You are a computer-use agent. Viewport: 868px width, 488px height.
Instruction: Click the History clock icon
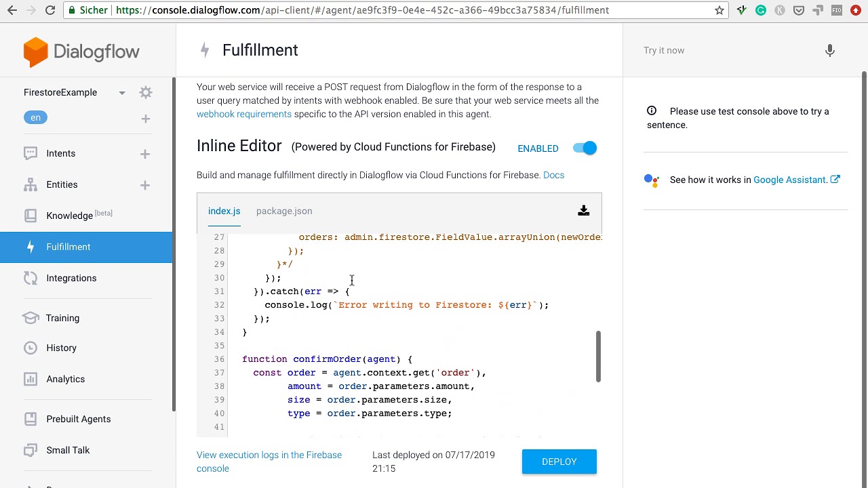30,348
